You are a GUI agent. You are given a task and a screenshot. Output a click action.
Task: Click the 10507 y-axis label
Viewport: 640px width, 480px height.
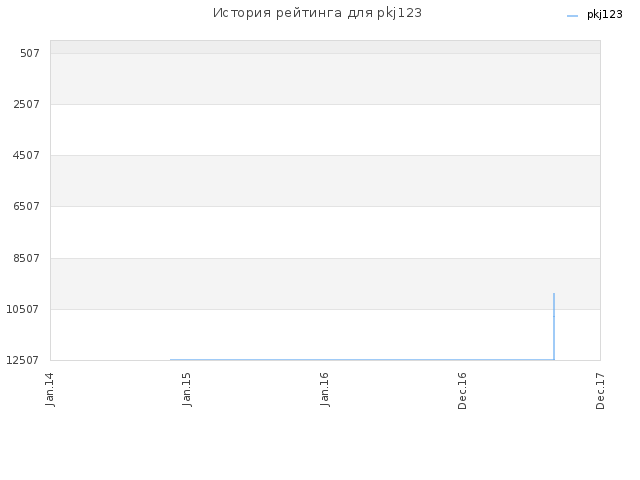(x=23, y=309)
